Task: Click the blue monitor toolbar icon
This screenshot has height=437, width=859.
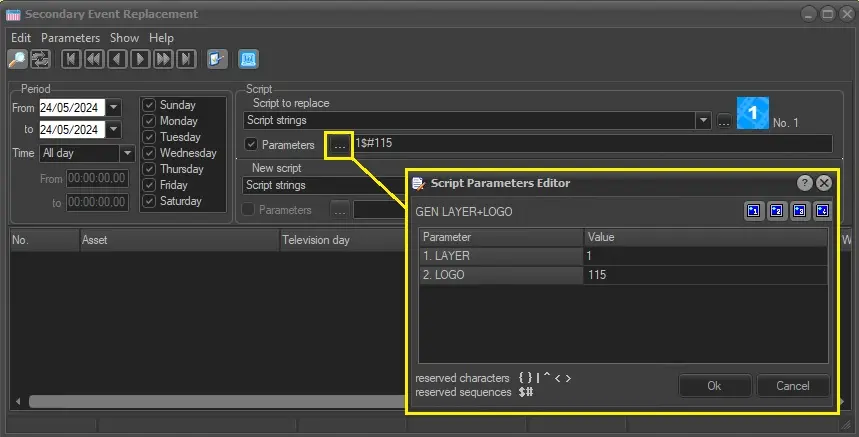Action: click(x=248, y=59)
